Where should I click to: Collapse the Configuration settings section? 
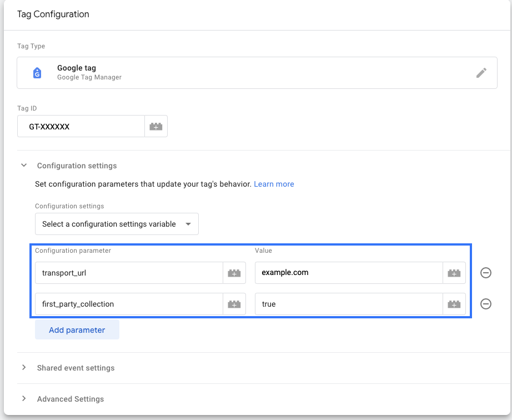click(23, 165)
